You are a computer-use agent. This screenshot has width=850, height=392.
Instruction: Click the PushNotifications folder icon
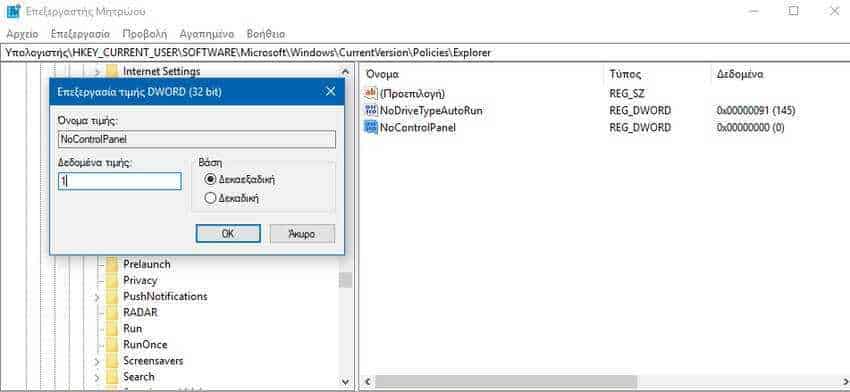point(112,297)
